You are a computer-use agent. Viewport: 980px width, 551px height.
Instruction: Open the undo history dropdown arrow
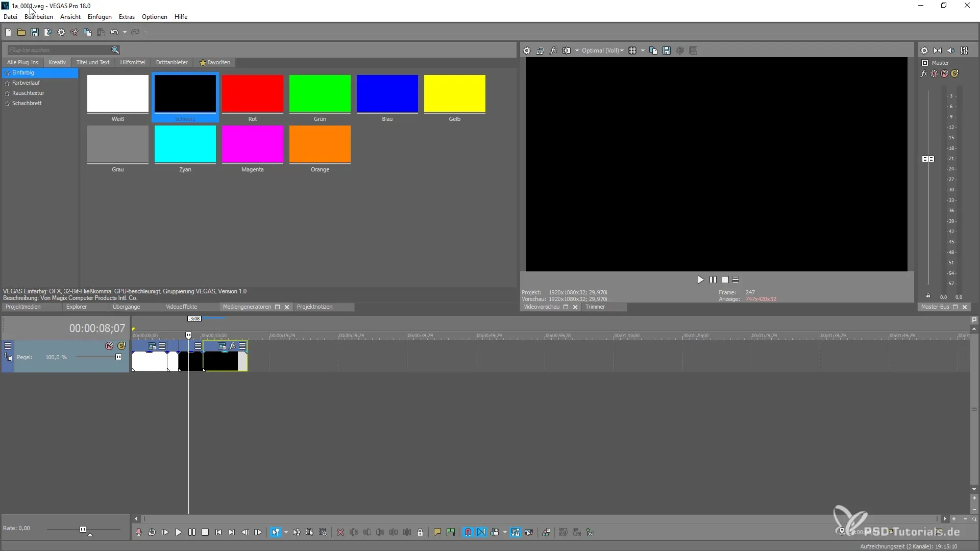tap(125, 32)
